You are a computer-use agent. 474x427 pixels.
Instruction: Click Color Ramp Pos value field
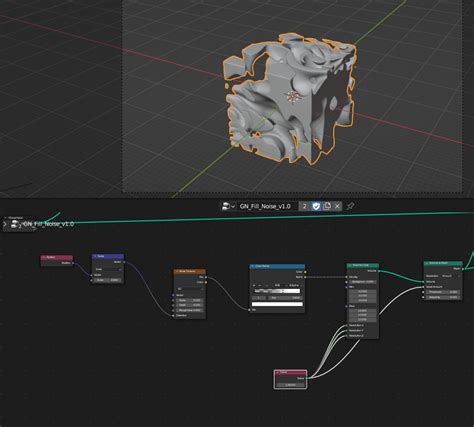285,298
